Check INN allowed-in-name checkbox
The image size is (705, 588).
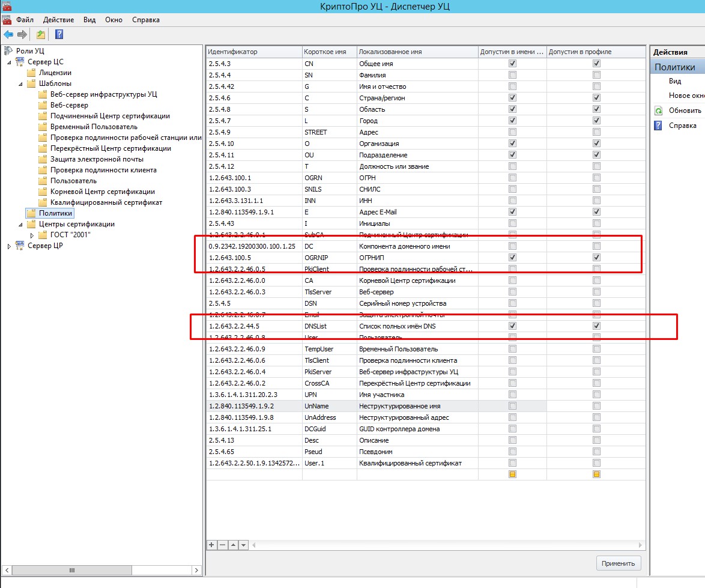[x=513, y=201]
